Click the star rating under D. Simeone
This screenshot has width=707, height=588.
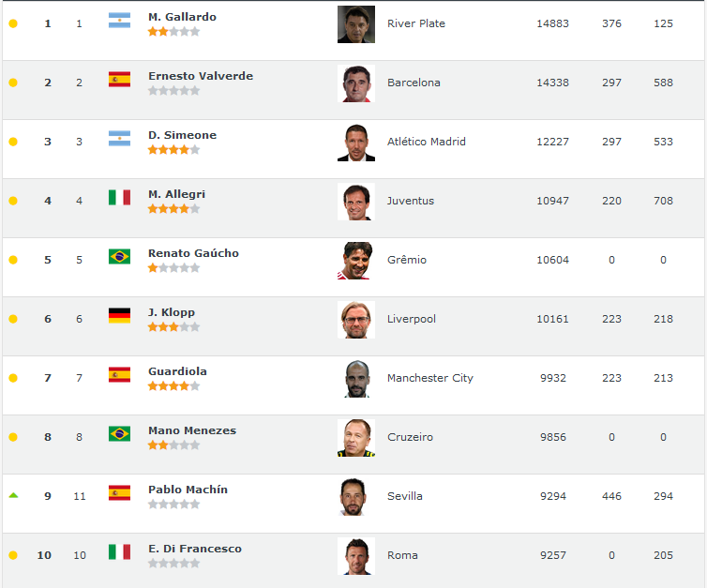click(x=173, y=150)
